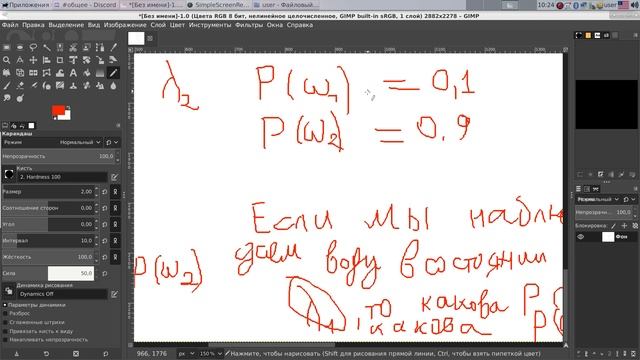Viewport: 640px width, 360px height.
Task: Reset brush size to default
Action: [x=104, y=192]
